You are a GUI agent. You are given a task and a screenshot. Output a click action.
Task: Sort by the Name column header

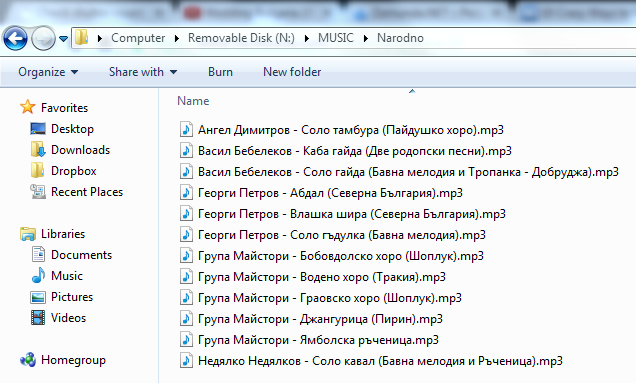[193, 101]
